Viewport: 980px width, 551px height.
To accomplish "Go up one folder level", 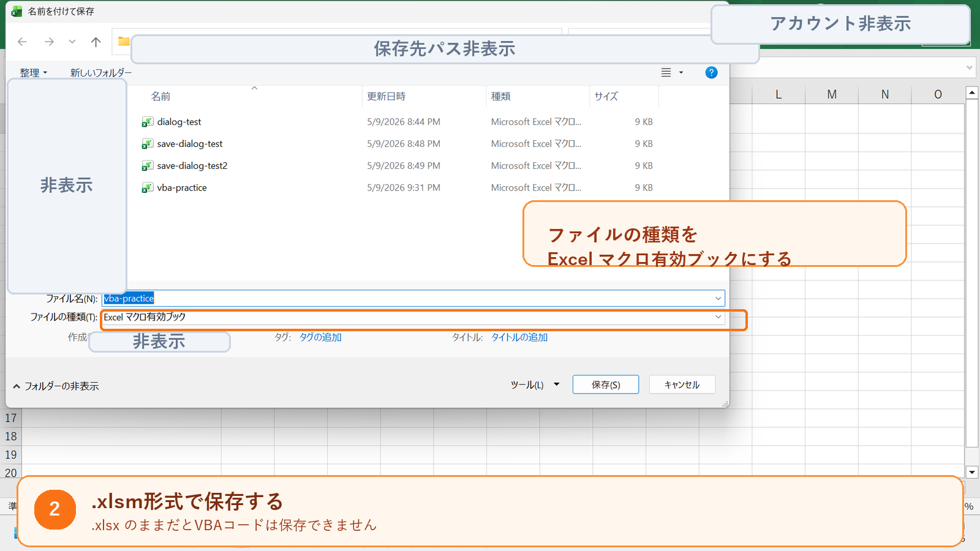I will [96, 42].
